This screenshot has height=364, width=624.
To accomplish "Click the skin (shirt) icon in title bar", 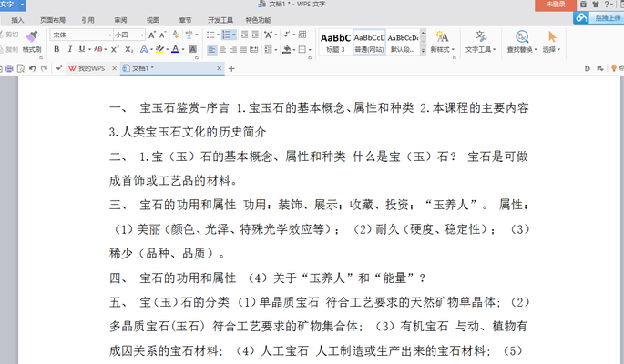I will [x=596, y=5].
